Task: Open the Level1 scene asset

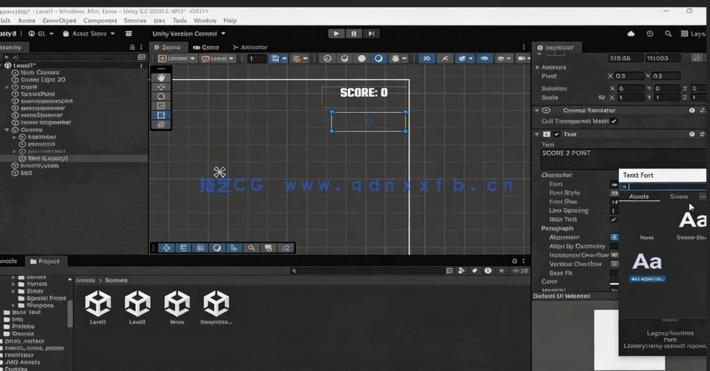Action: [x=98, y=307]
